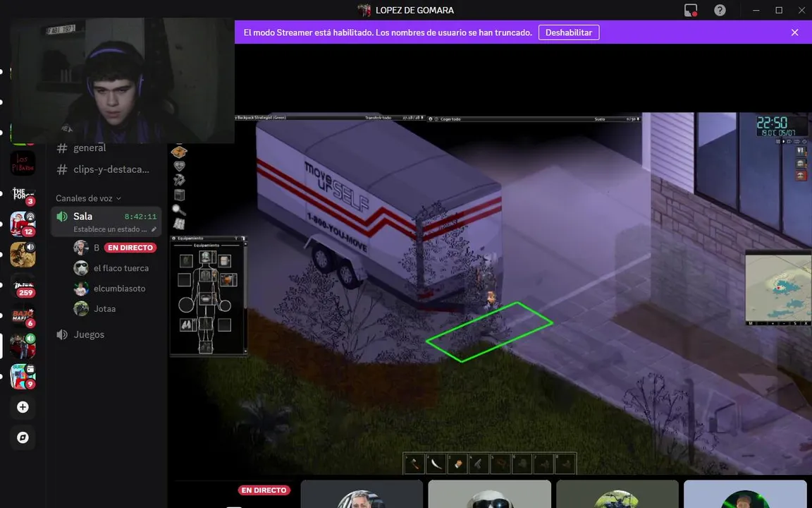
Task: Open full map via minimap M button
Action: [x=751, y=323]
